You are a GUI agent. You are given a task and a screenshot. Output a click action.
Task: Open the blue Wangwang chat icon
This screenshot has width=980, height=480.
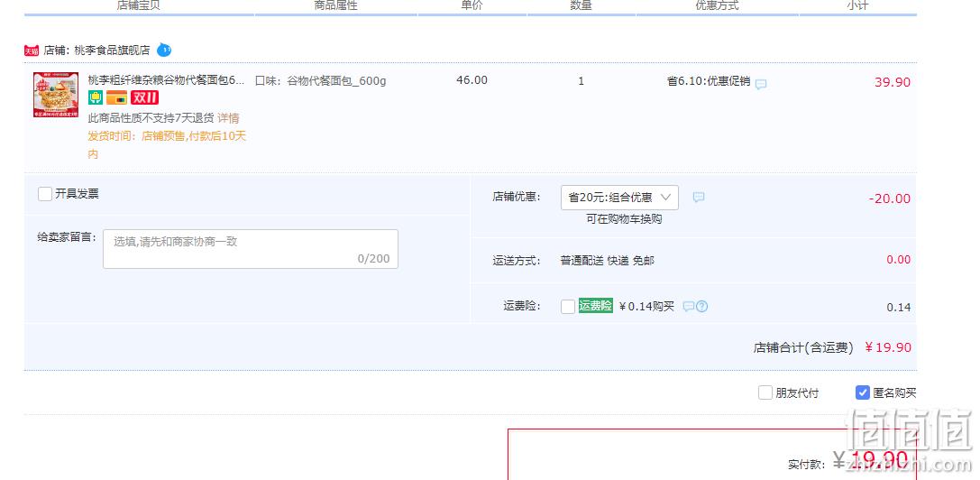[164, 50]
